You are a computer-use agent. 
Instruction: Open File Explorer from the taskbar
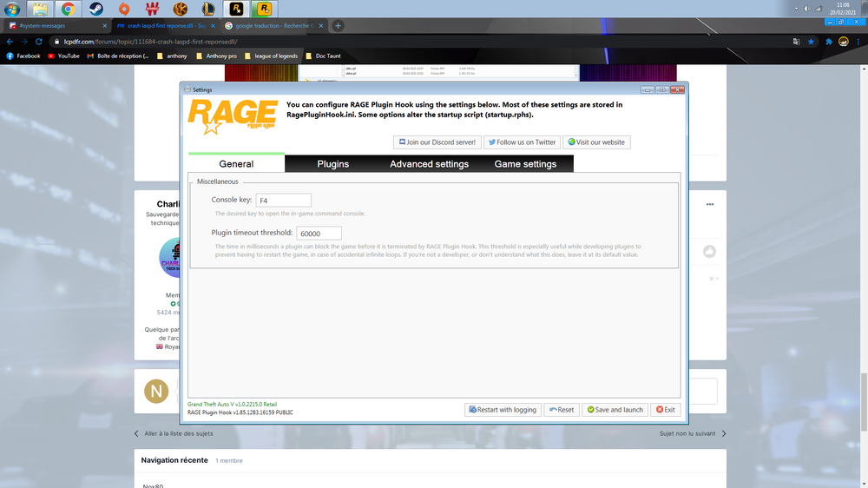(x=40, y=9)
